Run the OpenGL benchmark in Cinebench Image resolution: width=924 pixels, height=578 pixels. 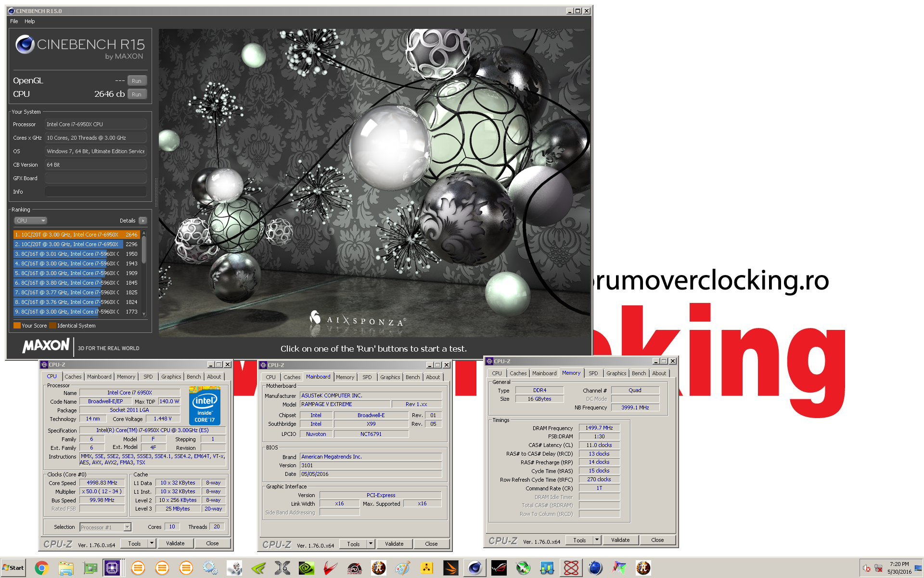137,81
